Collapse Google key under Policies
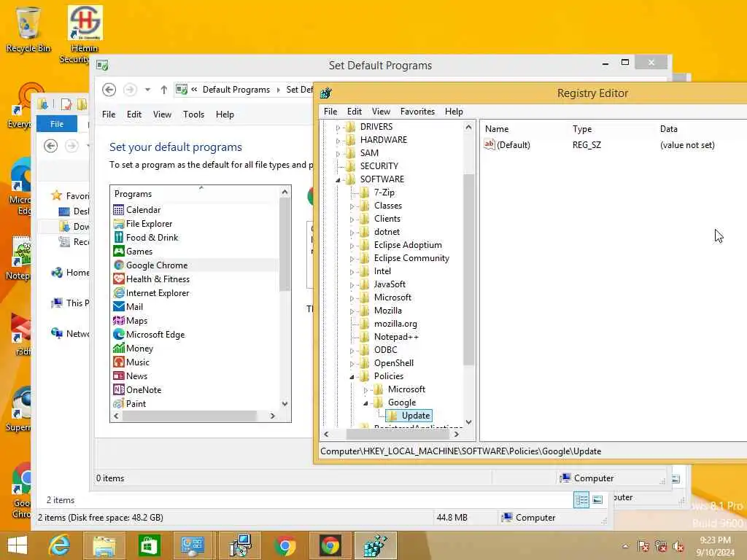 click(x=365, y=402)
